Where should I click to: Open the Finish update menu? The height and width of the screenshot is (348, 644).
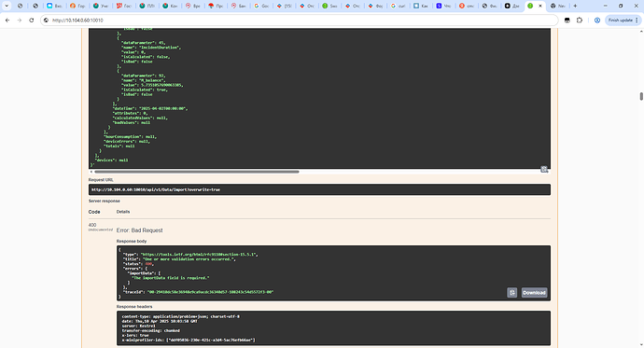623,21
